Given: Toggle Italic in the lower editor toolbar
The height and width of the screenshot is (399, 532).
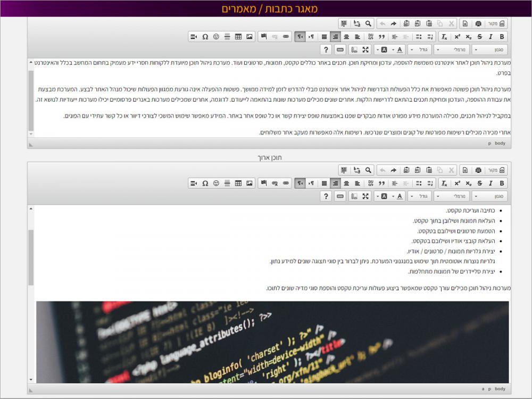Looking at the screenshot, I should (x=491, y=183).
